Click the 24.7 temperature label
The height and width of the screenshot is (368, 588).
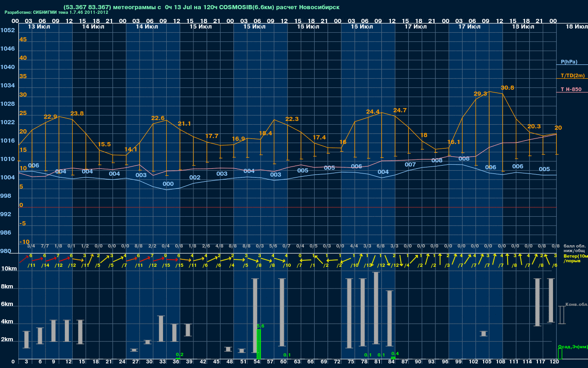point(400,110)
